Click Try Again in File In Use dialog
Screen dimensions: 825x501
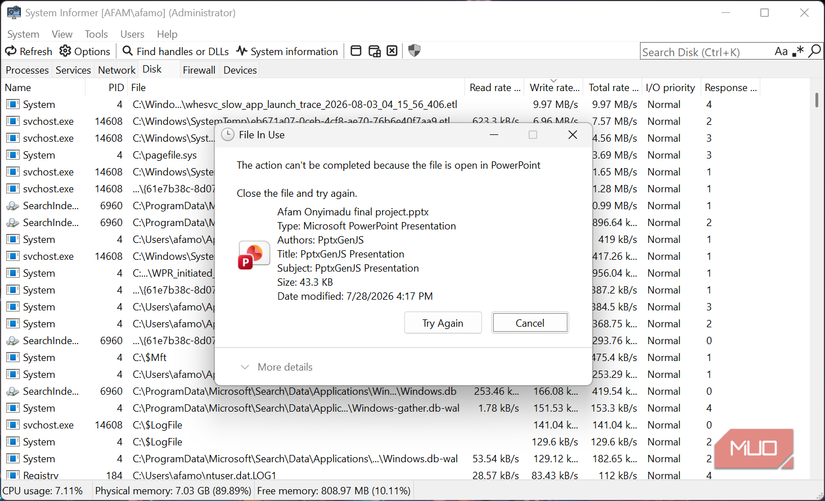coord(442,323)
